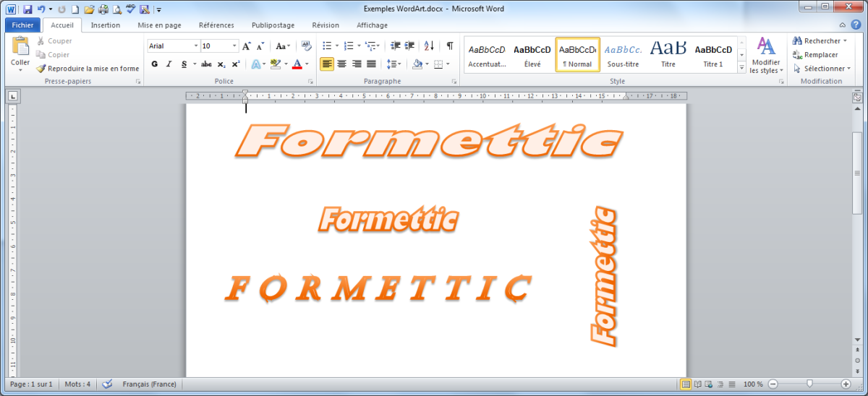Apply red font color

click(x=297, y=64)
